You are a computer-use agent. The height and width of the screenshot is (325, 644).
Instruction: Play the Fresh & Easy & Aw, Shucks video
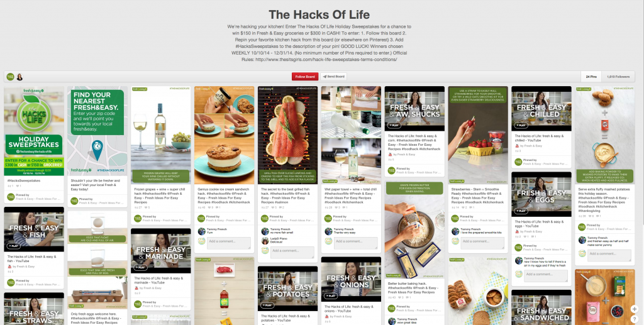[394, 125]
